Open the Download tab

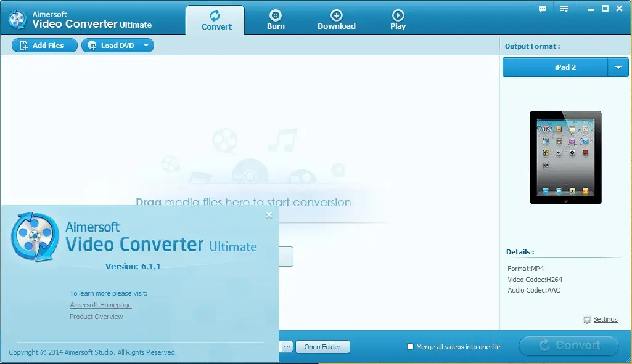point(337,20)
